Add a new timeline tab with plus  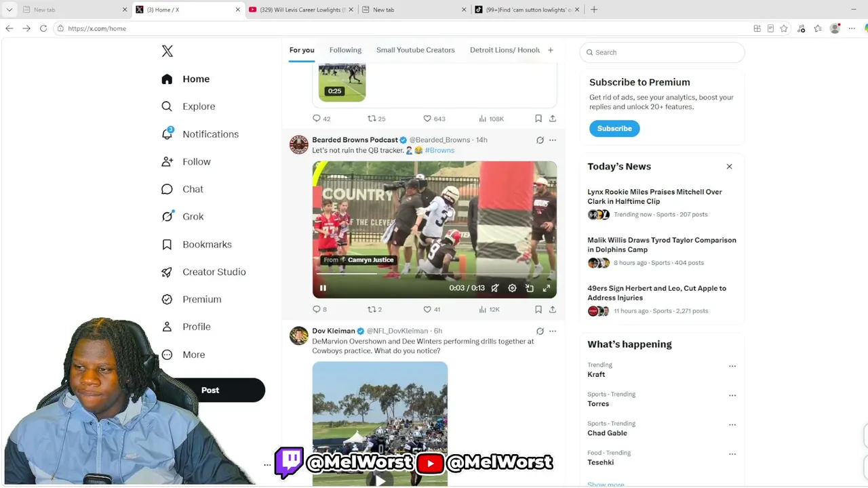(x=551, y=50)
